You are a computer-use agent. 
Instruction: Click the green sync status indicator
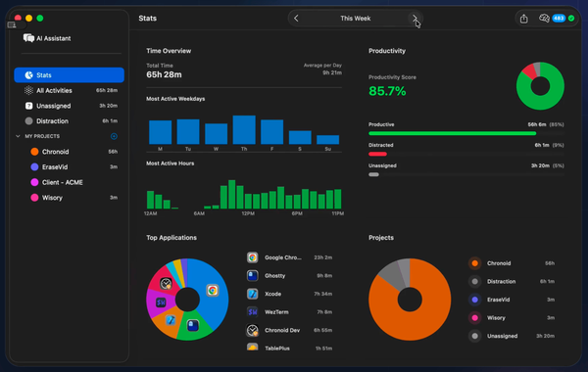[x=571, y=19]
